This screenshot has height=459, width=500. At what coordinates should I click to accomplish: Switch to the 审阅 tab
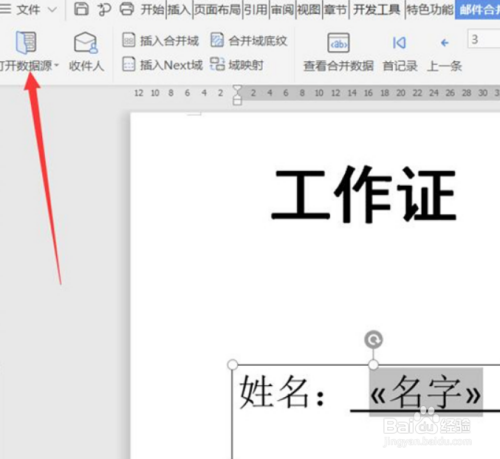[x=282, y=10]
